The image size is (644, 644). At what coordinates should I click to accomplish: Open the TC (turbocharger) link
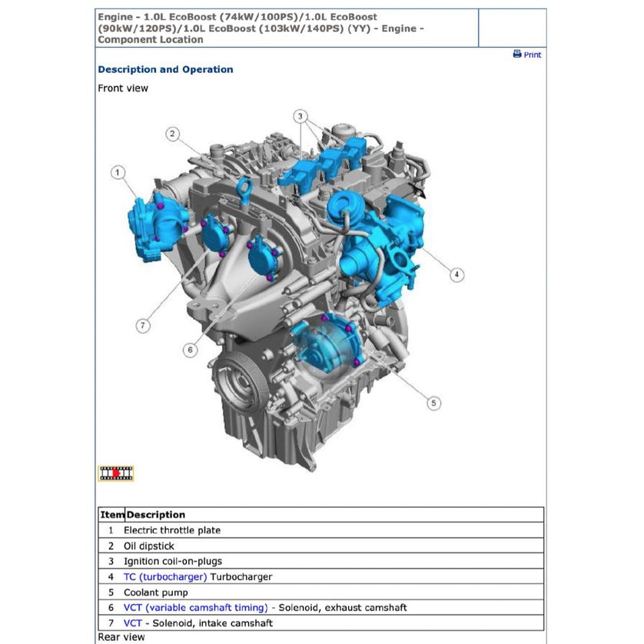pos(165,576)
